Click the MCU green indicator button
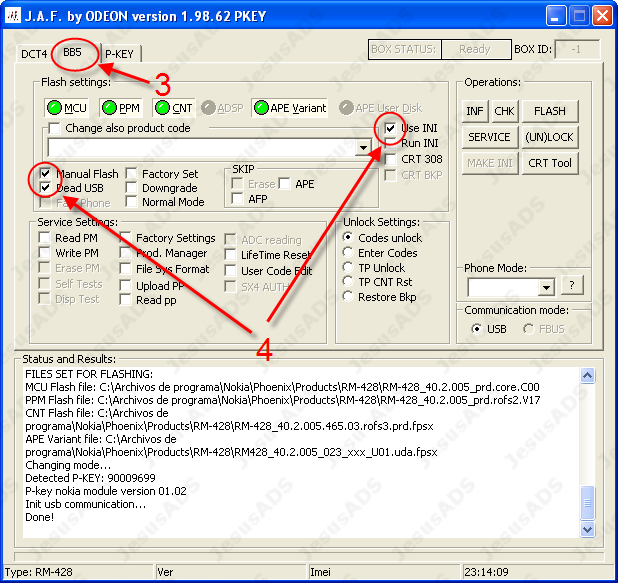618x583 pixels. [x=67, y=108]
